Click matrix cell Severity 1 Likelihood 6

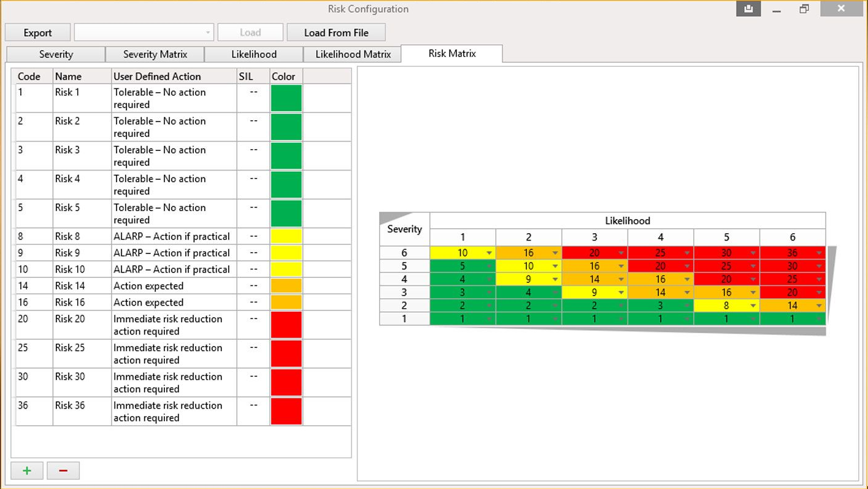click(793, 318)
